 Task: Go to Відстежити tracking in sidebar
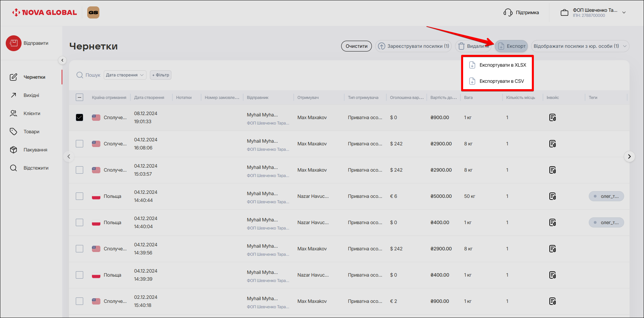point(36,168)
